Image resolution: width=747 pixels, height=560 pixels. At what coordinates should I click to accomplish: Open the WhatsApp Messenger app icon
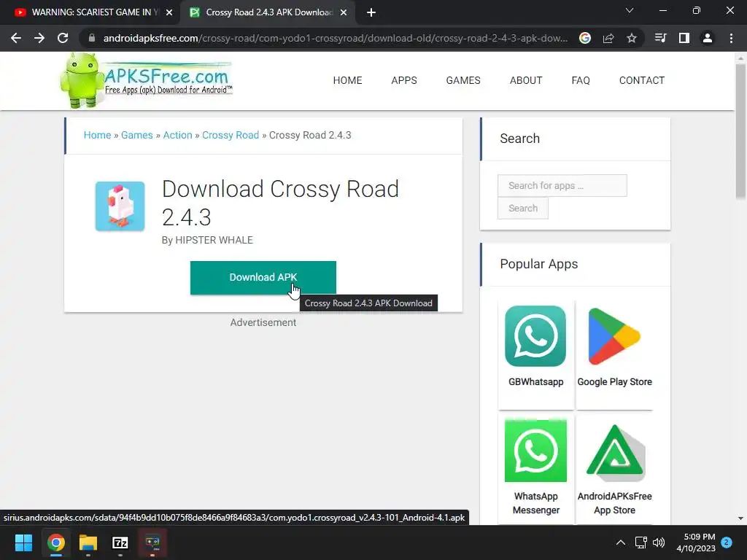(535, 451)
